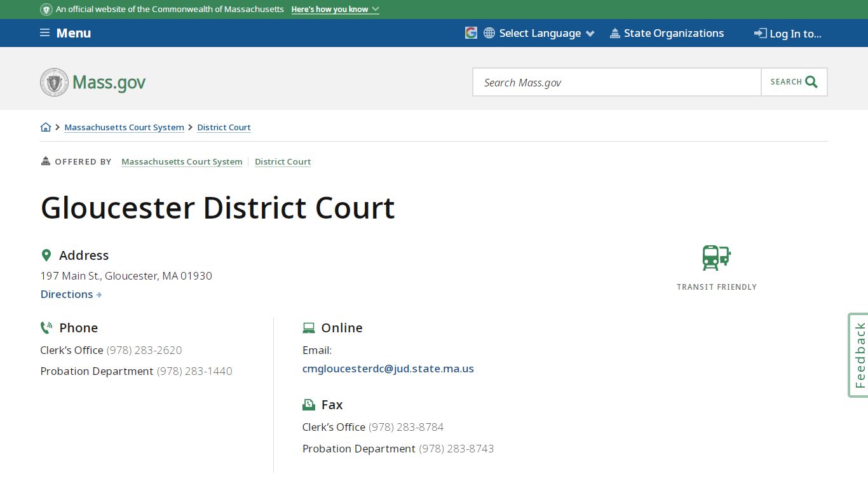This screenshot has height=488, width=868.
Task: Click the Log In to... button
Action: pyautogui.click(x=788, y=34)
